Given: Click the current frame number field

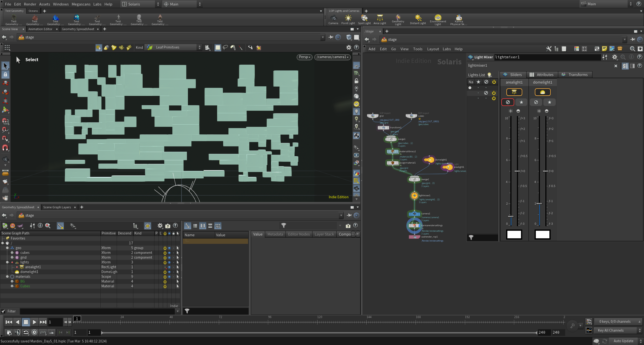Looking at the screenshot, I should [x=55, y=322].
